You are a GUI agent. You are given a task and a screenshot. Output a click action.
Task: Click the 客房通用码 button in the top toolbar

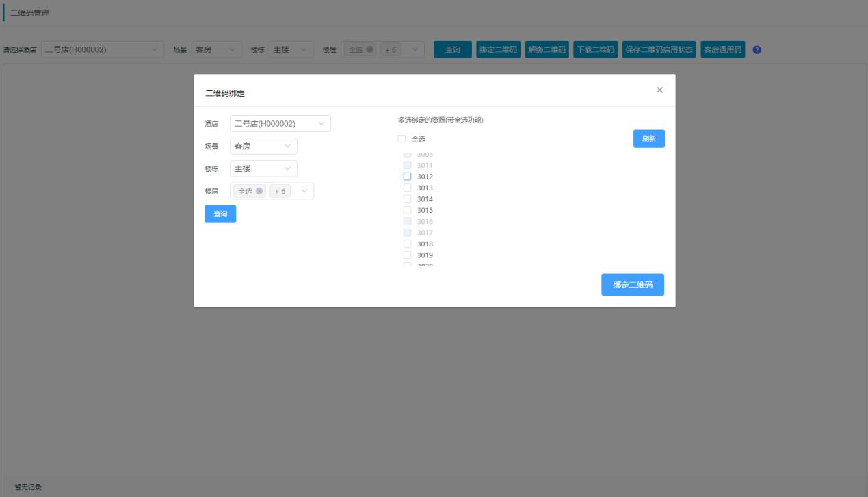tap(723, 50)
